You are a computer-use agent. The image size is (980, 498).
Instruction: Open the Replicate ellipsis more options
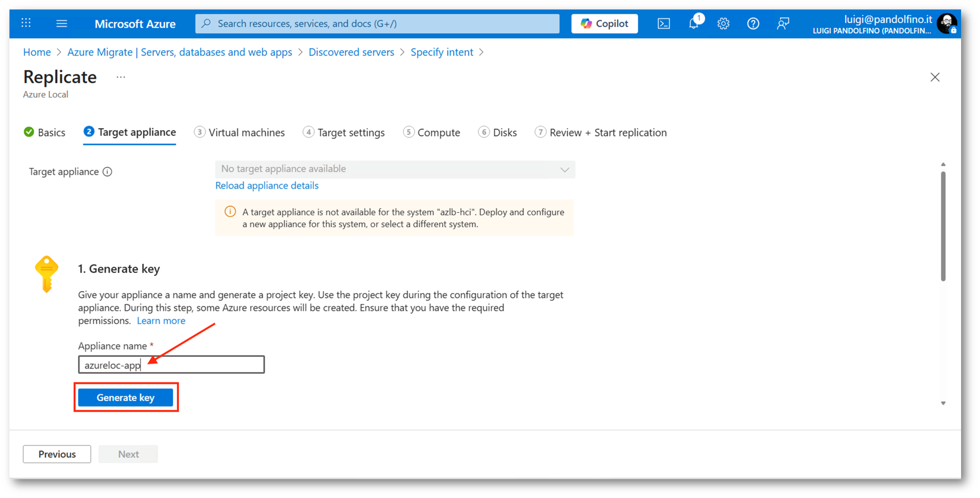click(x=121, y=77)
